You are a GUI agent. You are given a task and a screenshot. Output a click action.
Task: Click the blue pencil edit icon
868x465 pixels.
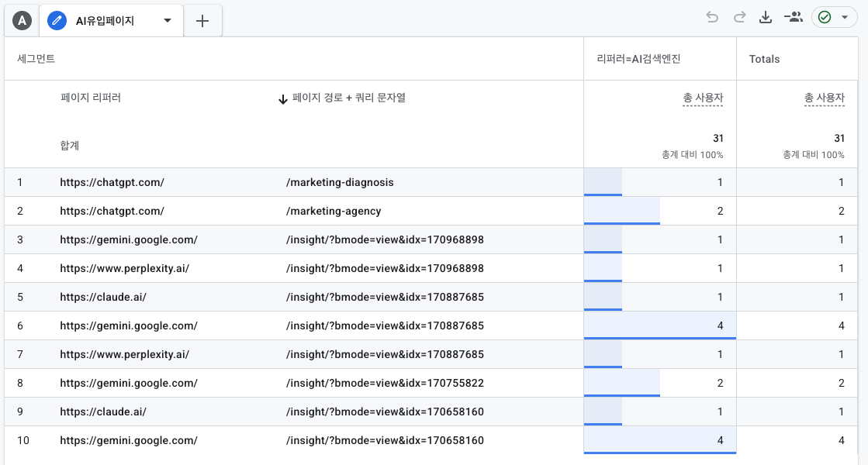(57, 21)
